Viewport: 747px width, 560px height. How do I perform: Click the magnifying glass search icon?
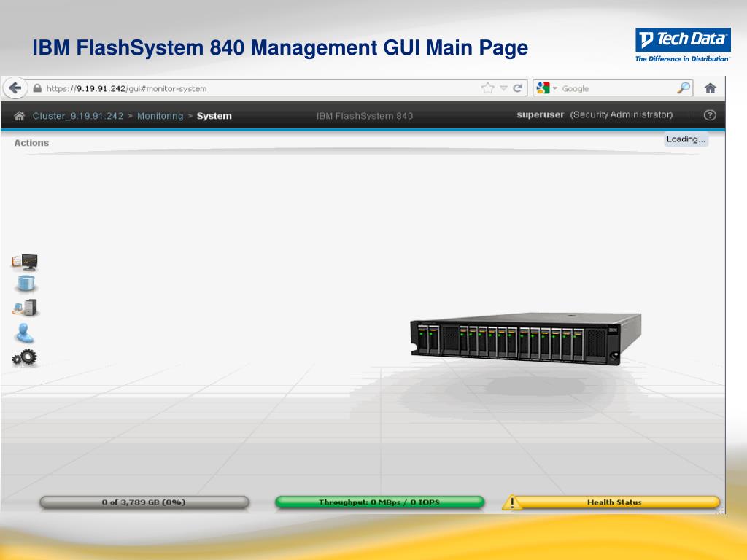[x=683, y=88]
